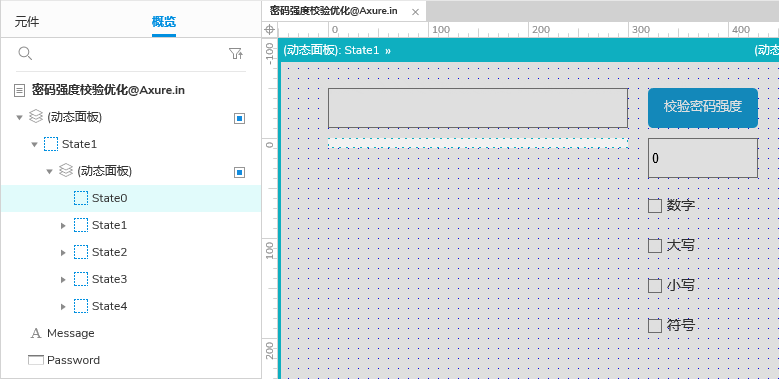This screenshot has height=379, width=779.
Task: Toggle the blue square of nested dynamic panel
Action: pos(239,172)
